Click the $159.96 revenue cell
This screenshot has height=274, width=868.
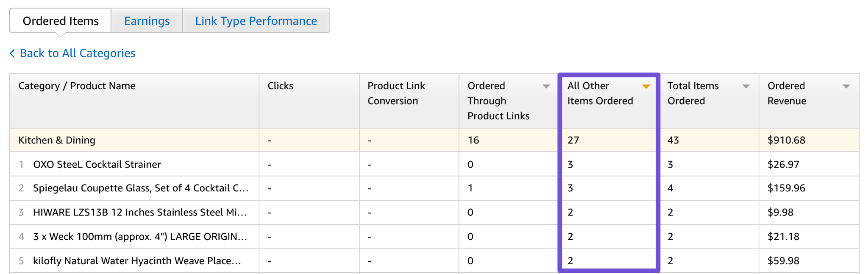click(x=786, y=188)
